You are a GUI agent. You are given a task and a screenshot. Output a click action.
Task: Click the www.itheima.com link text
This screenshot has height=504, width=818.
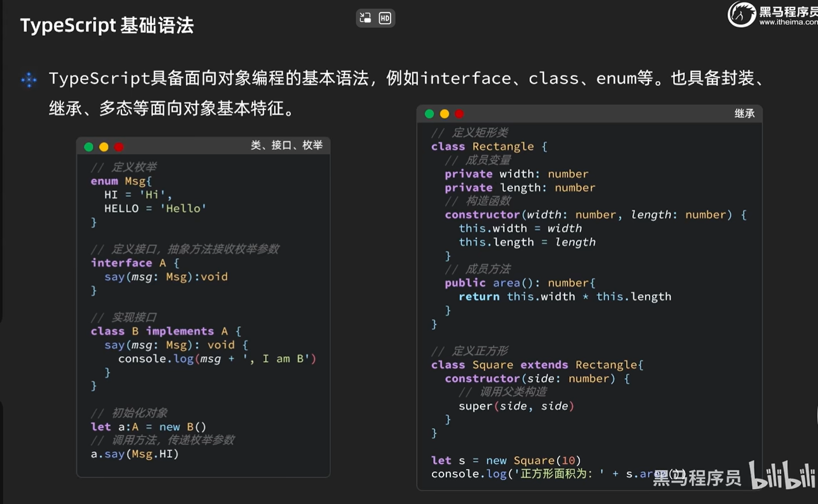[788, 23]
